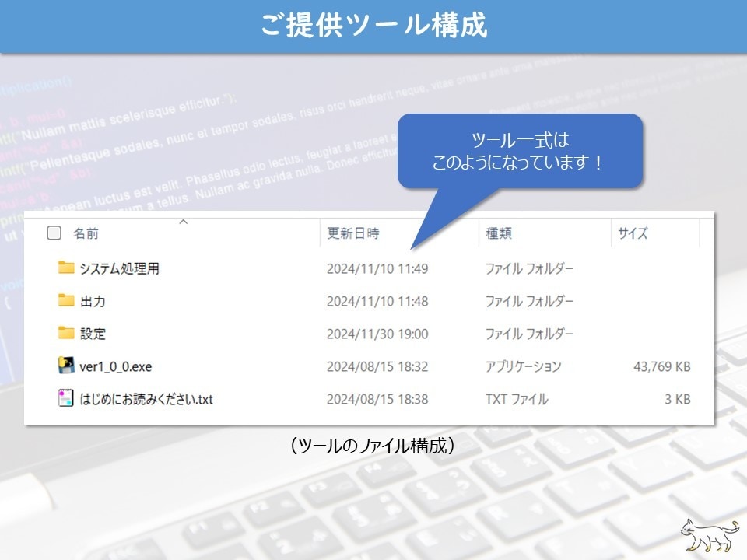
Task: Select the はじめにお読みください.txt file name
Action: point(146,399)
